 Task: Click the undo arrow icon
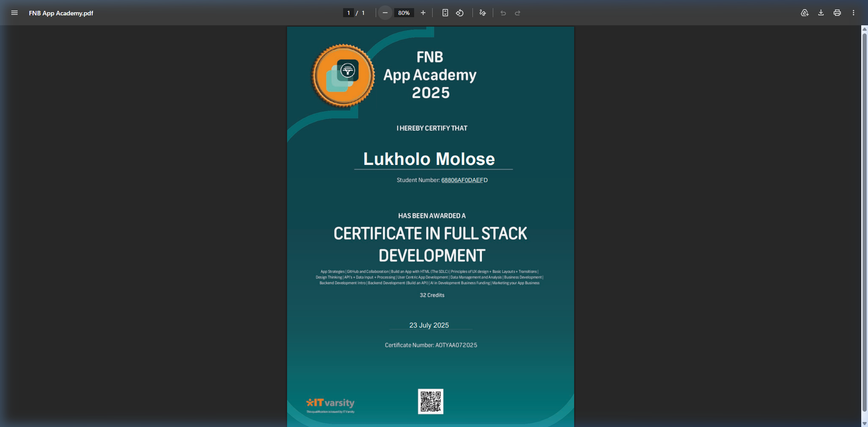503,13
